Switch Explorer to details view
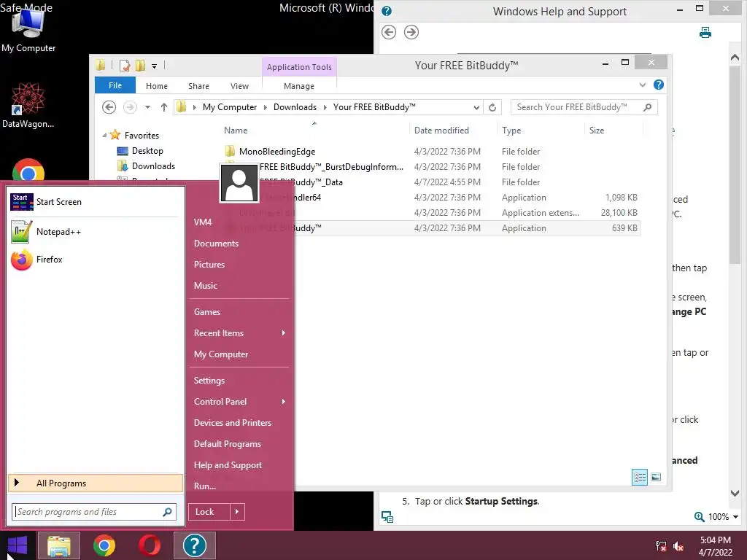 tap(639, 477)
